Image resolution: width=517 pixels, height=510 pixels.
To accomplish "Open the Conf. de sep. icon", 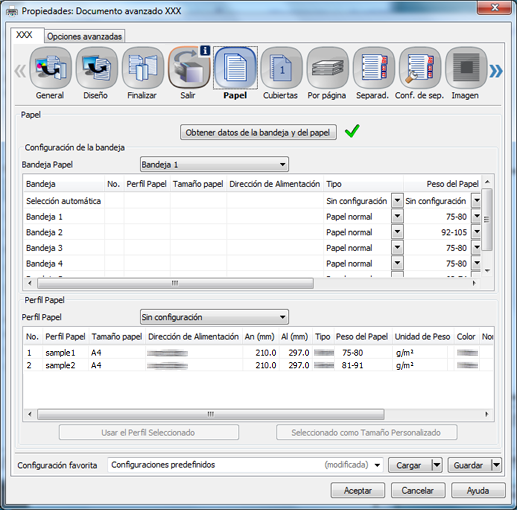I will point(420,68).
